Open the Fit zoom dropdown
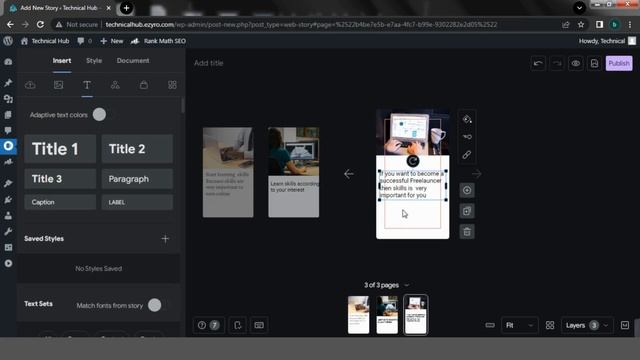This screenshot has height=360, width=640. pyautogui.click(x=519, y=325)
